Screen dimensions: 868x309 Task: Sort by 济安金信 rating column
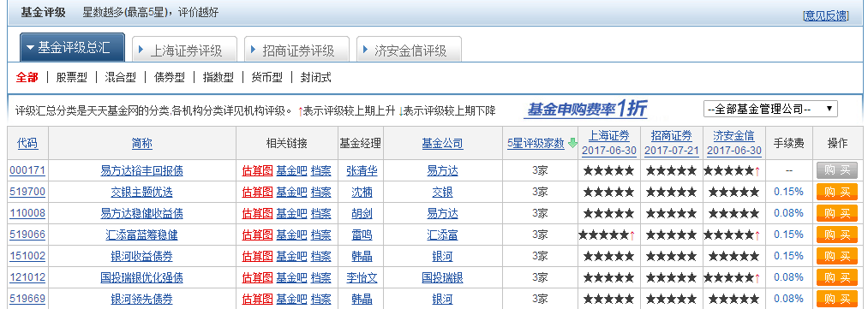point(734,143)
